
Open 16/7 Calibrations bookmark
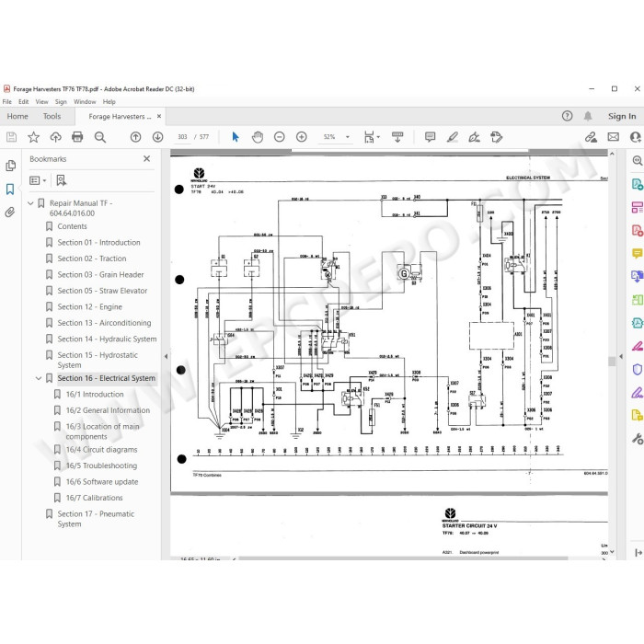pos(95,498)
